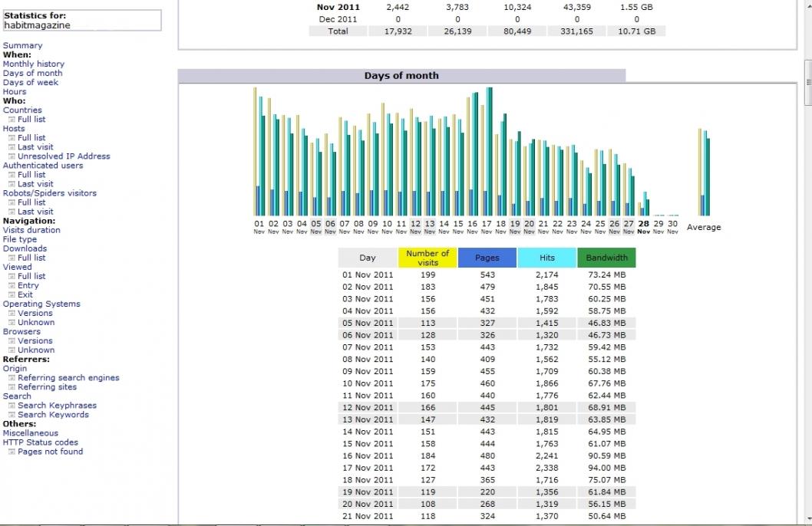Viewport: 812px width, 526px height.
Task: Click the Average chart bars
Action: (704, 172)
